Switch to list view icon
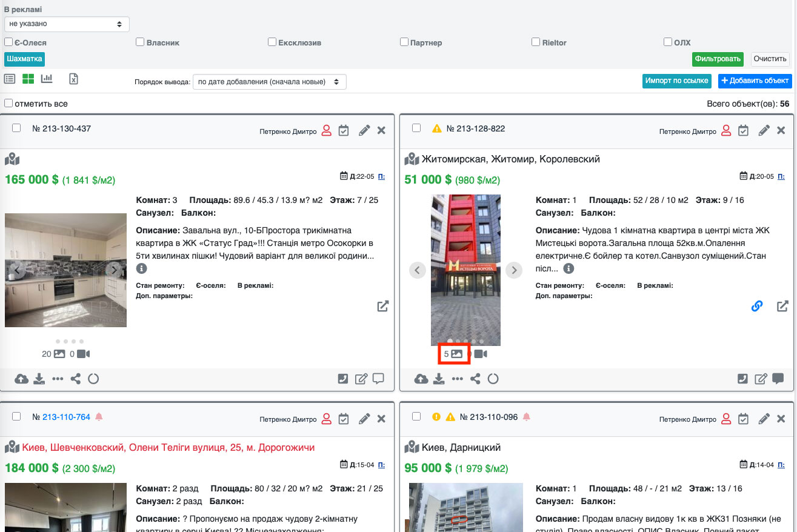Image resolution: width=797 pixels, height=532 pixels. pos(10,79)
